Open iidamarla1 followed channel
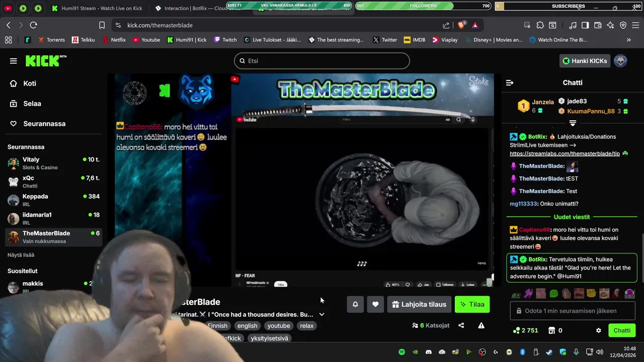The height and width of the screenshot is (362, 644). (53, 218)
